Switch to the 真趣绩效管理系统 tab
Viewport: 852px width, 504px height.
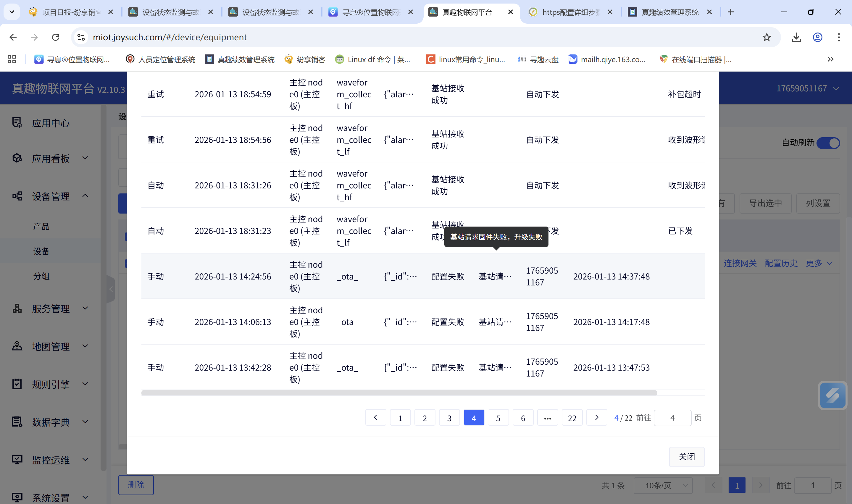(x=670, y=12)
